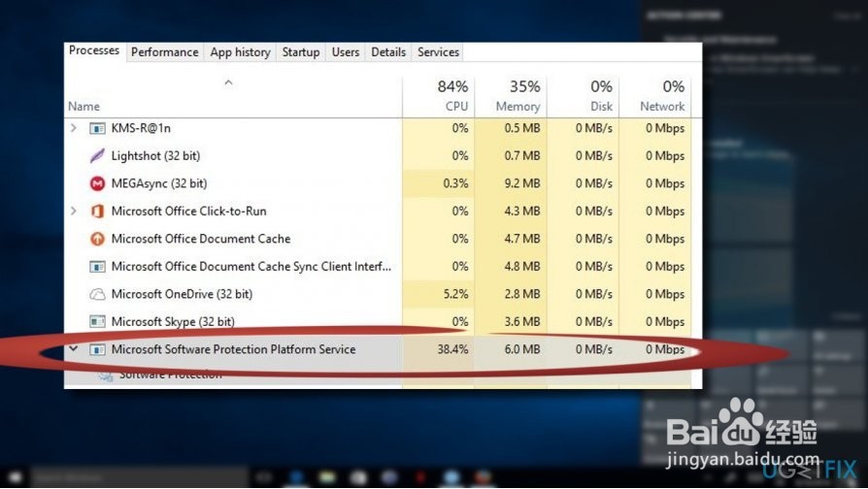Image resolution: width=868 pixels, height=489 pixels.
Task: Select MEGAsync (32 bit) process
Action: 378,183
